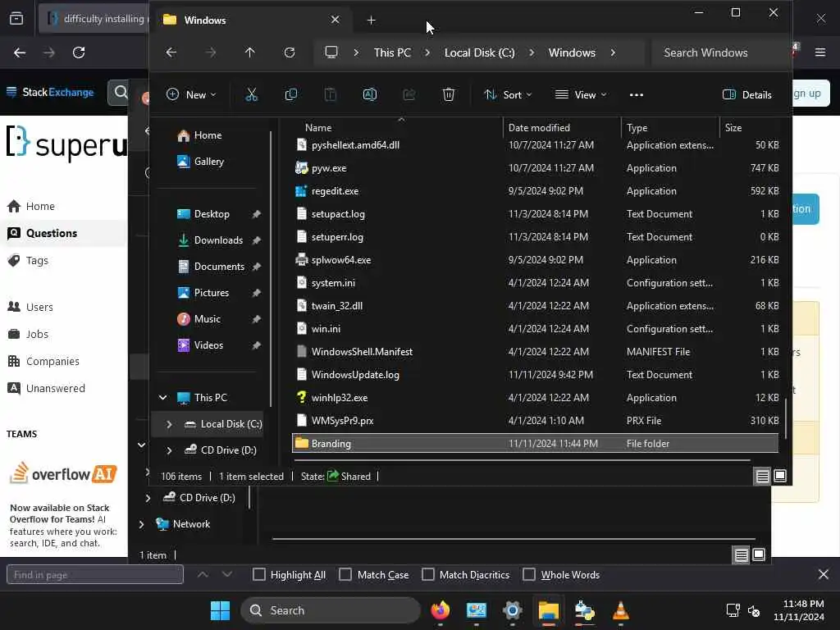This screenshot has height=630, width=840.
Task: Go back in the Firefox browser
Action: pyautogui.click(x=20, y=52)
